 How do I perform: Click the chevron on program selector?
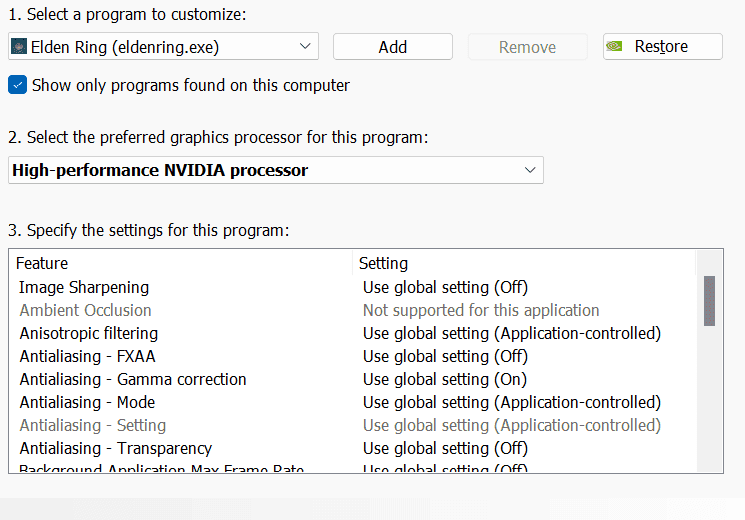(305, 46)
